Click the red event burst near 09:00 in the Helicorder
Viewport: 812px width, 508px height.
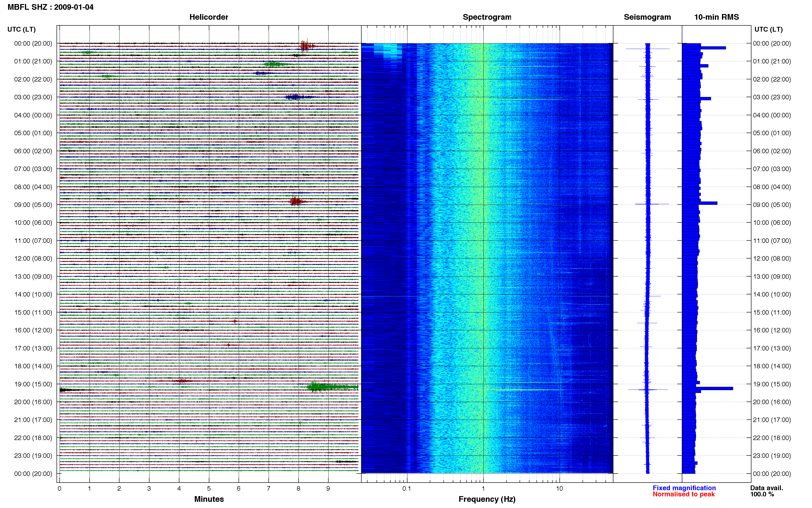pos(297,201)
